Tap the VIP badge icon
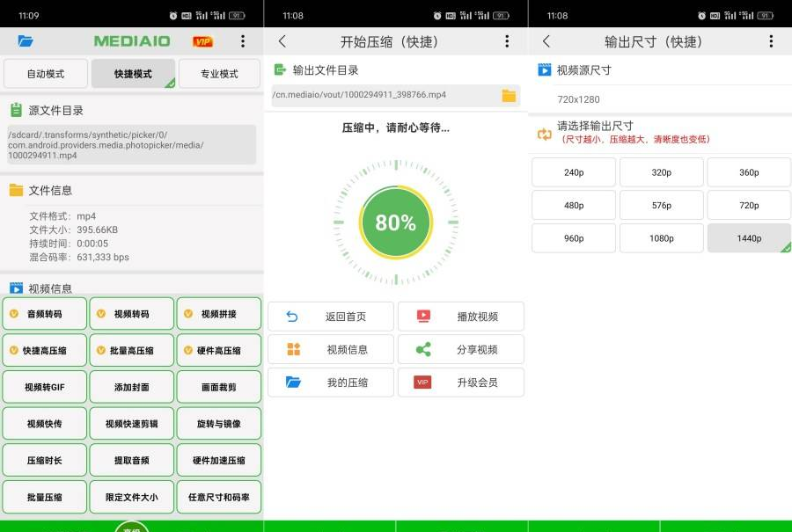This screenshot has width=792, height=532. tap(202, 41)
